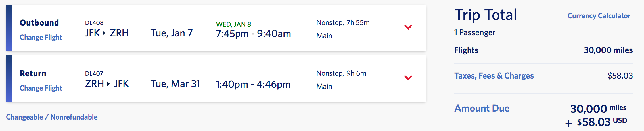View the Changeable / Nonrefundable fare rules
Viewport: 644px width, 131px height.
52,117
